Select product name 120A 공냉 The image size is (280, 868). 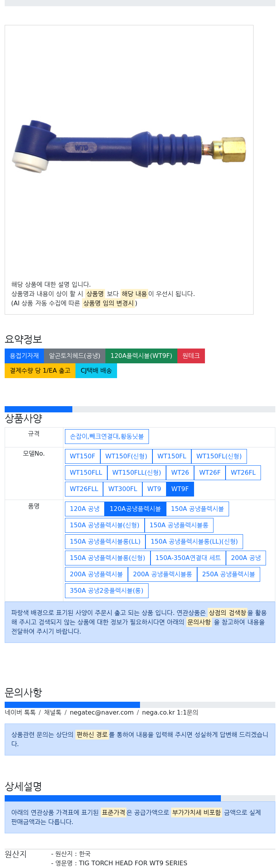tap(85, 509)
